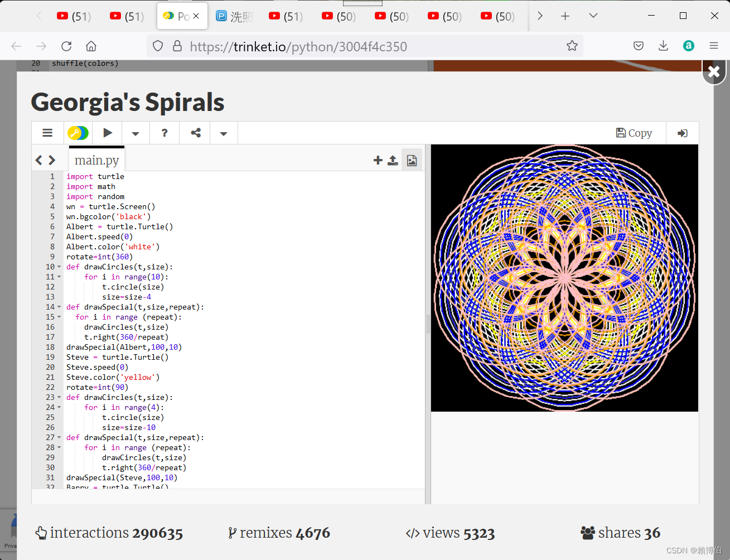Open image assets via the picture icon

(x=412, y=160)
